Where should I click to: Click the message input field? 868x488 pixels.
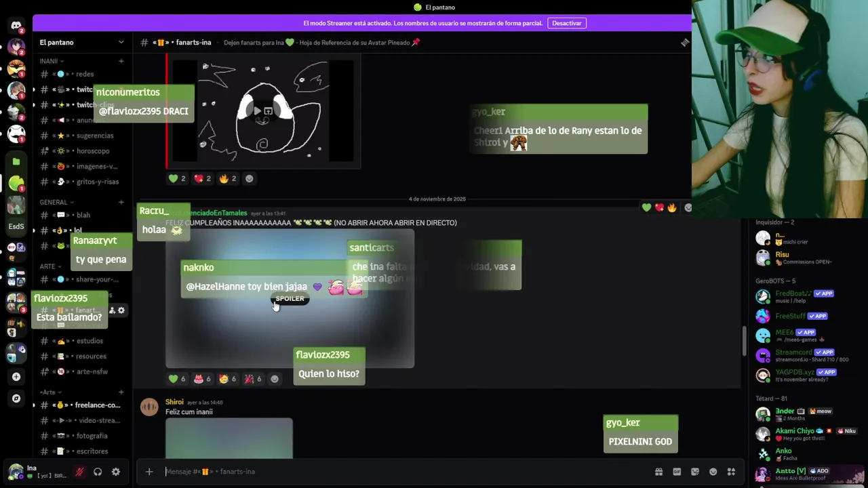coord(407,472)
